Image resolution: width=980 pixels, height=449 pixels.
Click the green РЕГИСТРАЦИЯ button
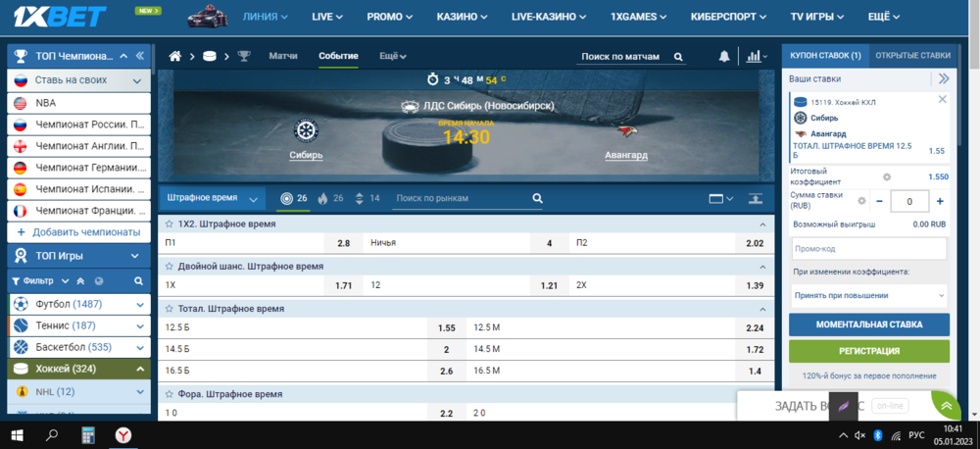coord(868,351)
